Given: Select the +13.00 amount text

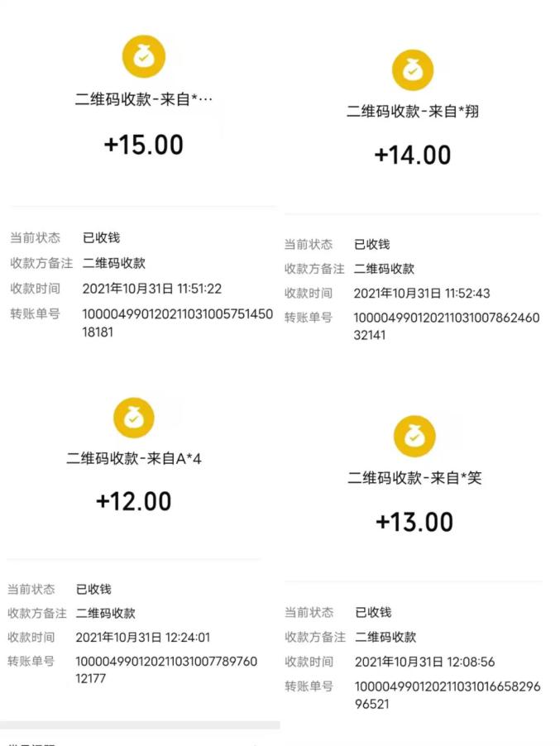Looking at the screenshot, I should (x=414, y=522).
